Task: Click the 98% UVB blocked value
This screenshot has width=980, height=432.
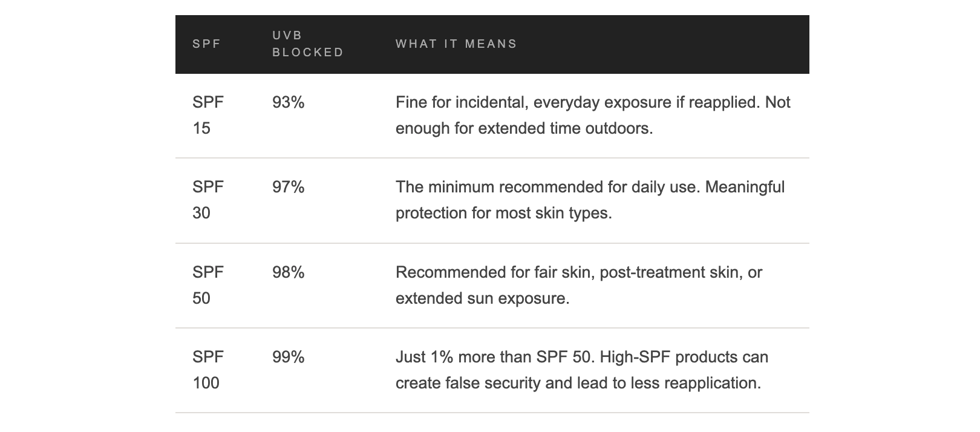Action: coord(289,273)
